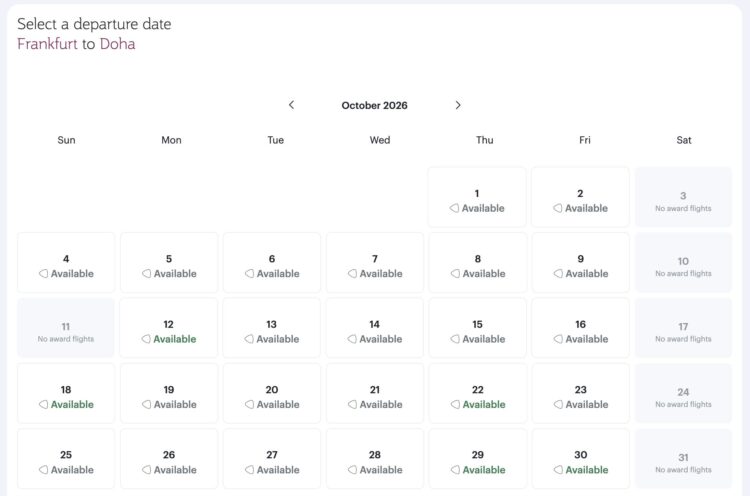Screen dimensions: 750x496
Task: Click the Tue column header
Action: point(276,140)
